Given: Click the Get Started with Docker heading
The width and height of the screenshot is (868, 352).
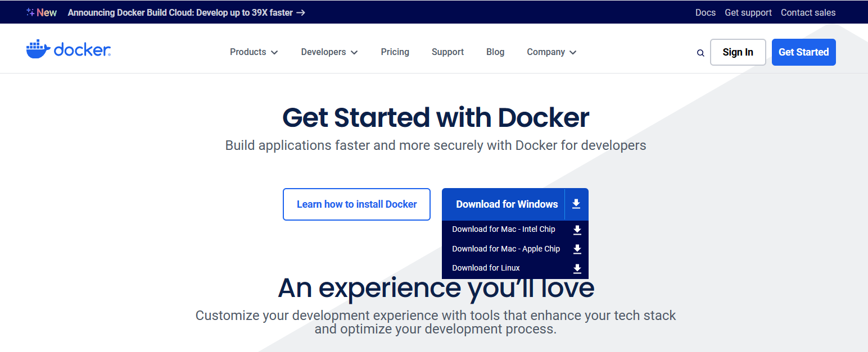Looking at the screenshot, I should coord(436,117).
